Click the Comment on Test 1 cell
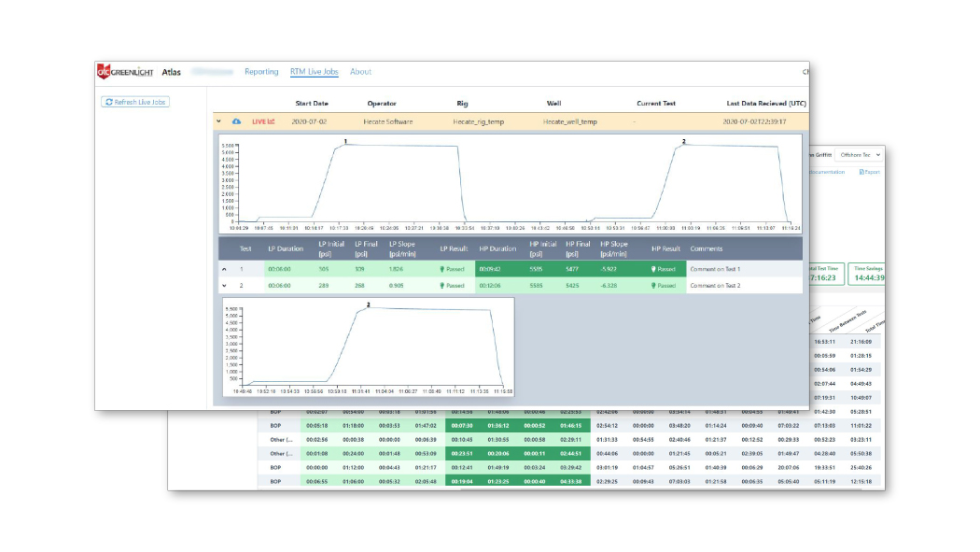 (x=714, y=269)
